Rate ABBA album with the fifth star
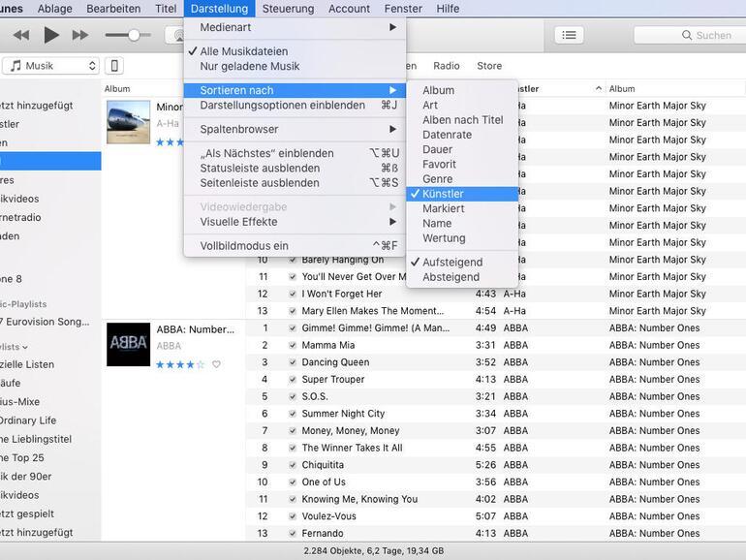The image size is (746, 560). pos(201,364)
